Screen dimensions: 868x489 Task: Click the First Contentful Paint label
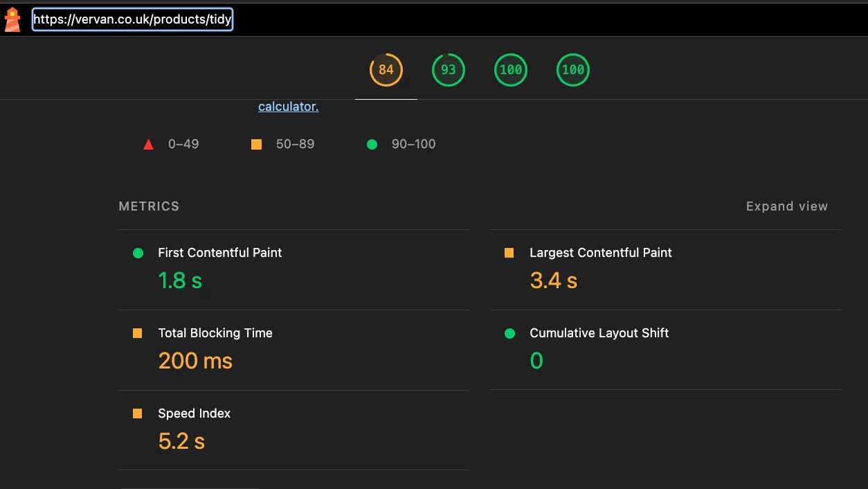219,253
